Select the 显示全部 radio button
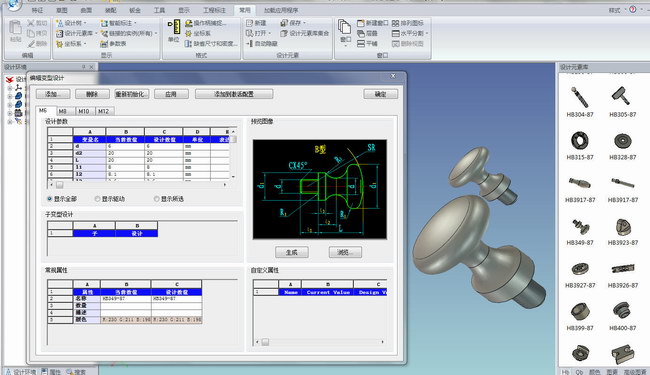Viewport: 650px width, 375px height. point(50,199)
